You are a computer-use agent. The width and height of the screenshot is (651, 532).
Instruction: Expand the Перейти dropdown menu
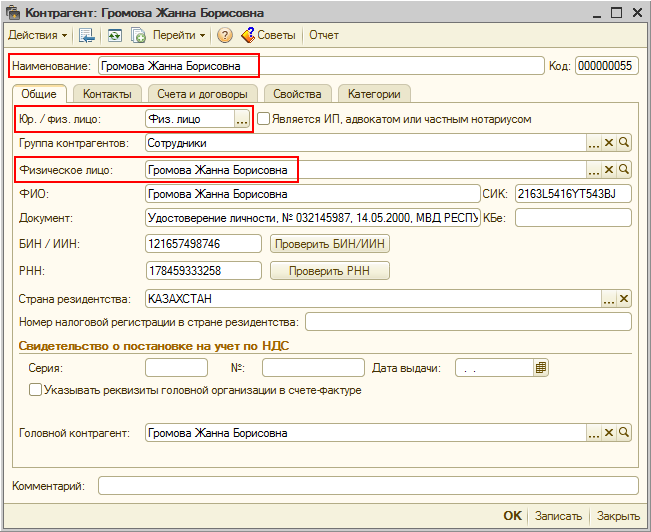tap(178, 35)
